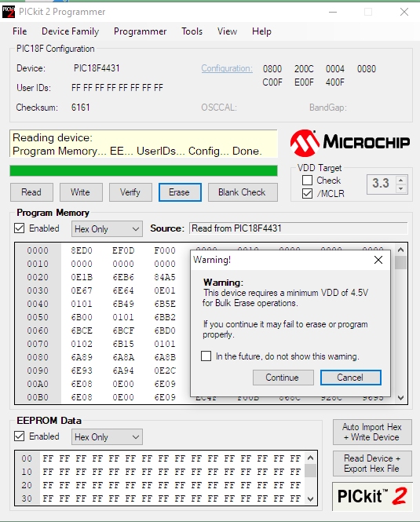Open the Help menu
The image size is (420, 522).
261,31
